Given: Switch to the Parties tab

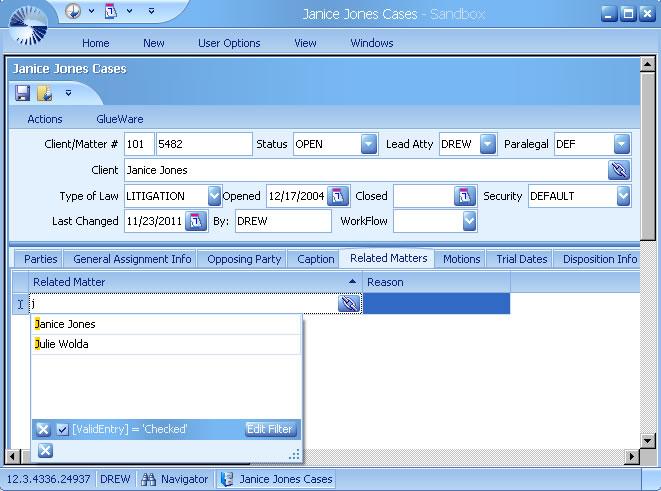Looking at the screenshot, I should [41, 259].
